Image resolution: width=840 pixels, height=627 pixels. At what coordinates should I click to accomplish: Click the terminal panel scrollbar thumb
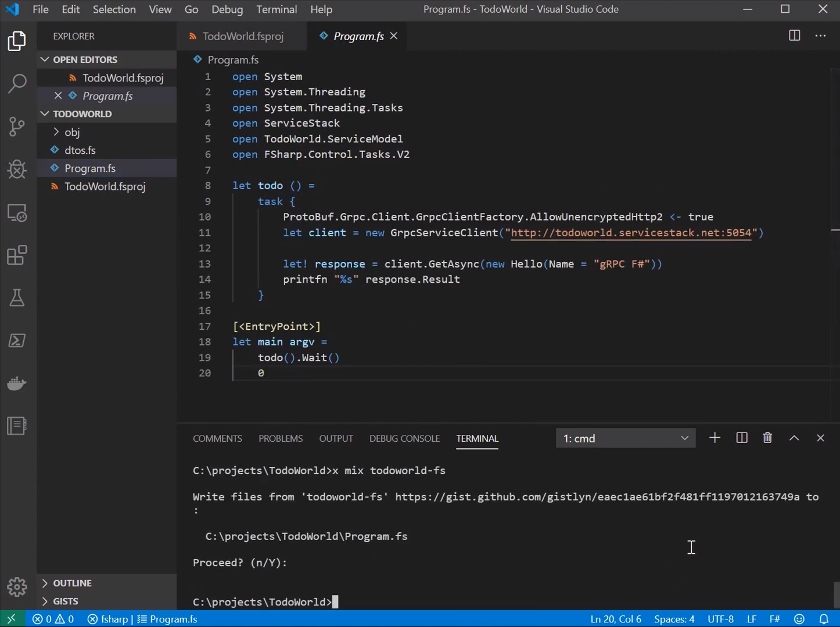pyautogui.click(x=836, y=594)
